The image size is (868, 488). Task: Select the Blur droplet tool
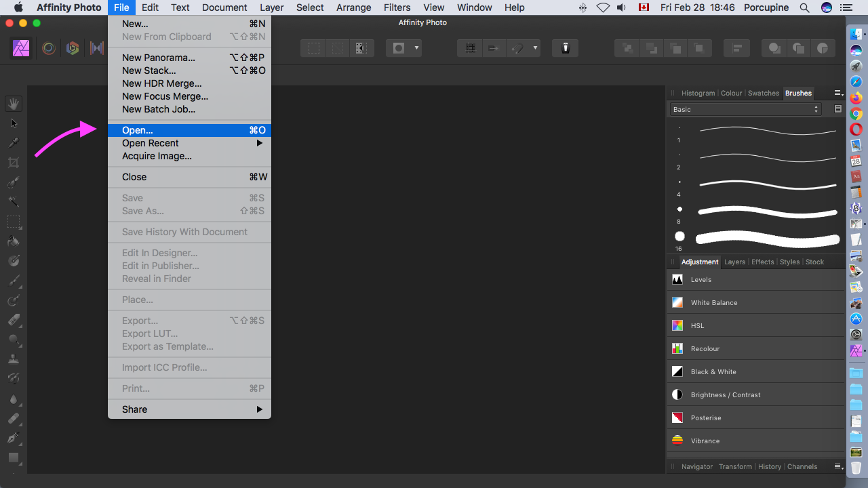coord(14,399)
